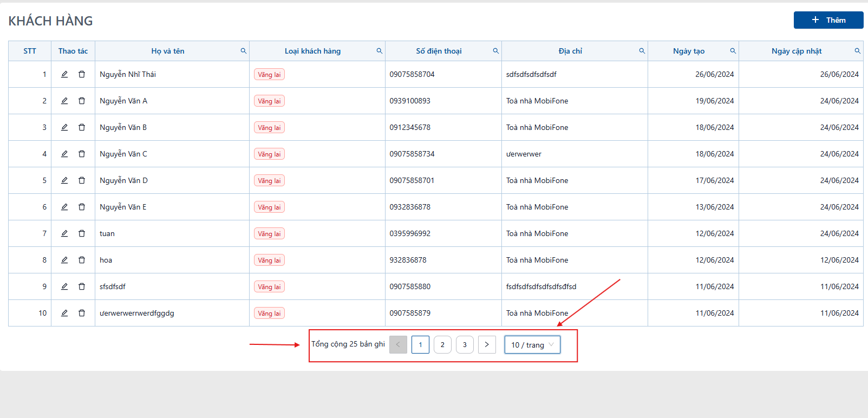Viewport: 868px width, 418px height.
Task: Click the Ngày cập nhật header label
Action: tap(797, 51)
